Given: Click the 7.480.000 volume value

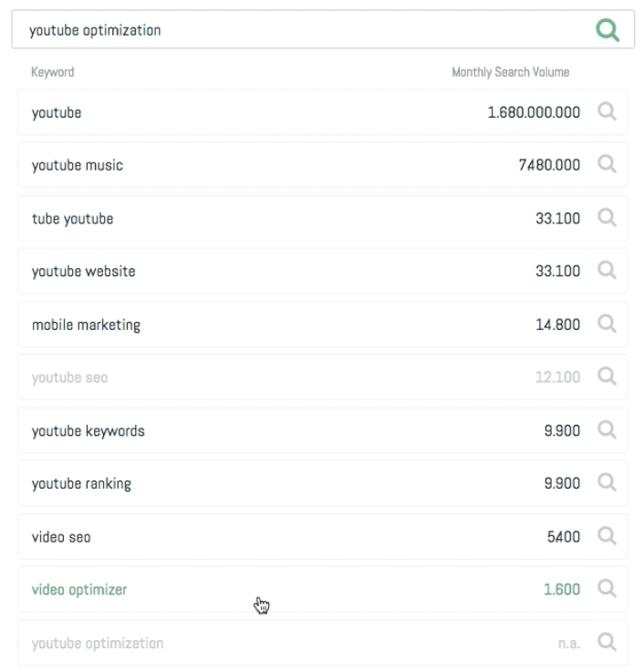Looking at the screenshot, I should pos(549,164).
